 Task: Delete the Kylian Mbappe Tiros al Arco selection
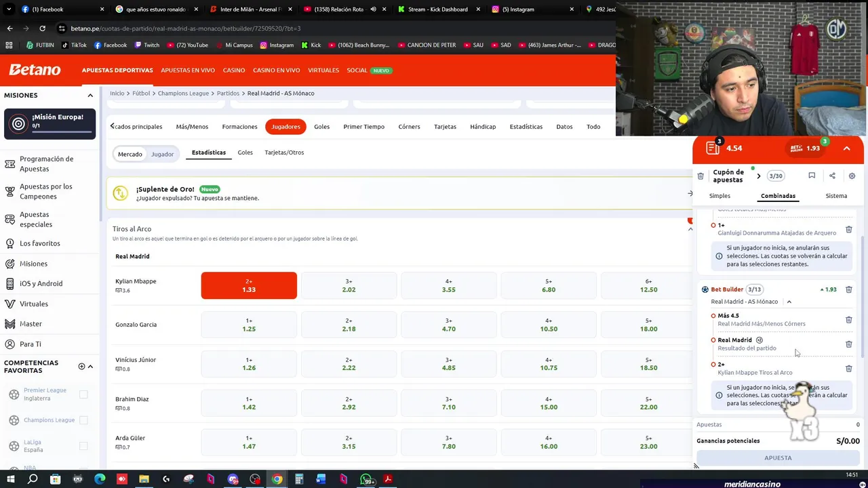[x=848, y=369]
